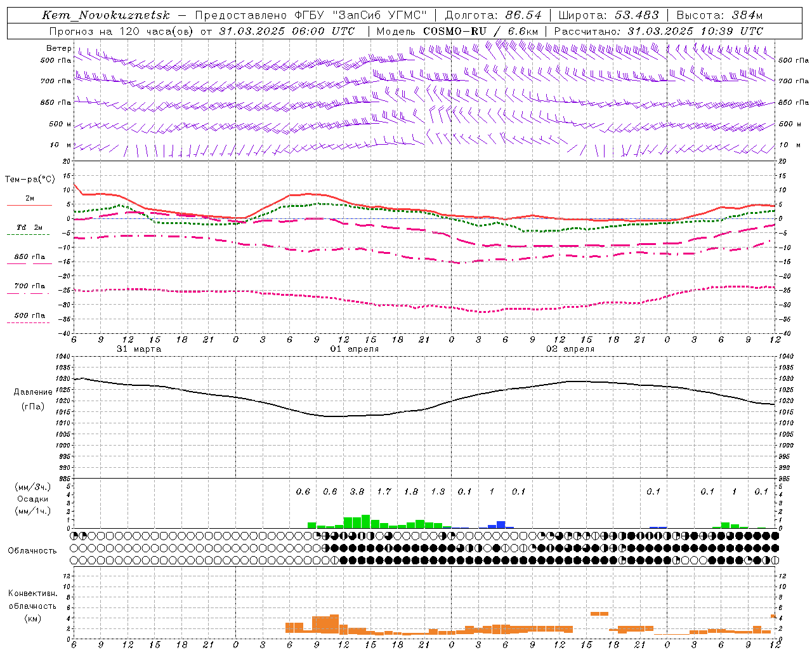This screenshot has width=812, height=650.
Task: Click the Тем-ра(°C) axis label
Action: [30, 180]
